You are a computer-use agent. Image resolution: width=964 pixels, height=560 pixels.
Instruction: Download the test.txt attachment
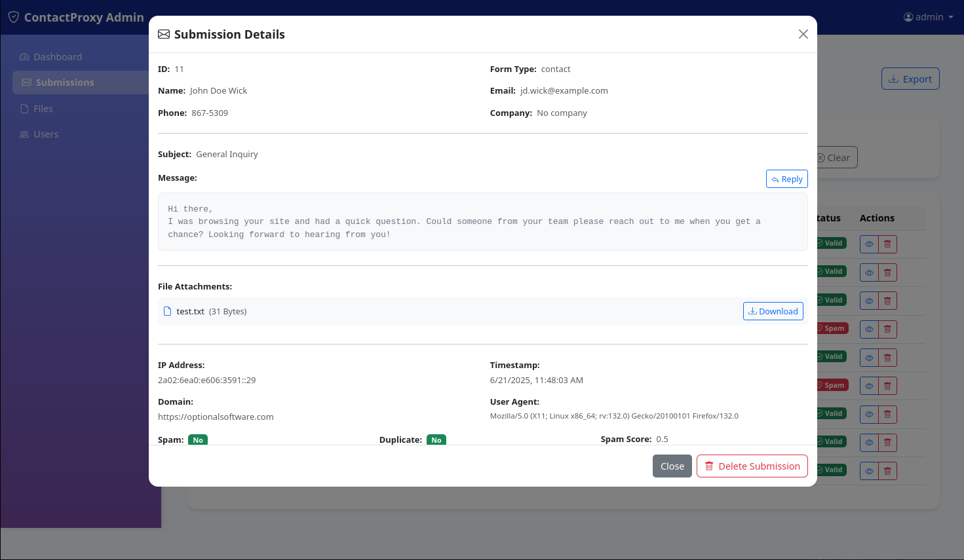click(773, 311)
